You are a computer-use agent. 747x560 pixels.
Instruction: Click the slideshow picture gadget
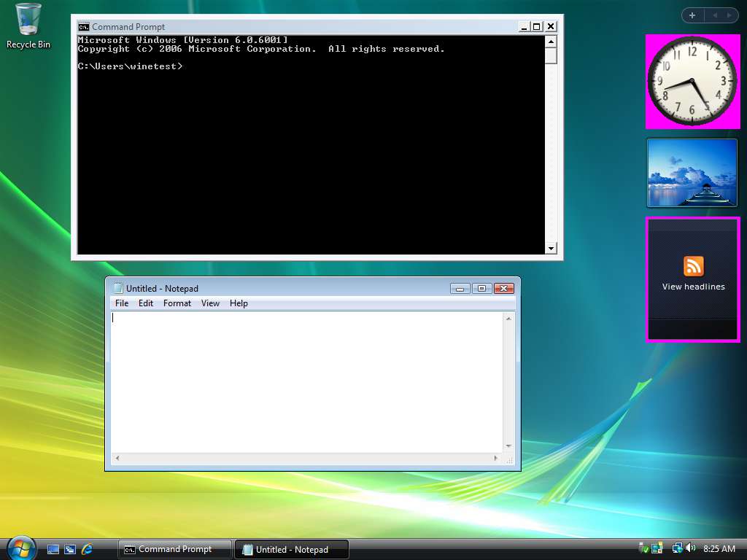[x=692, y=174]
